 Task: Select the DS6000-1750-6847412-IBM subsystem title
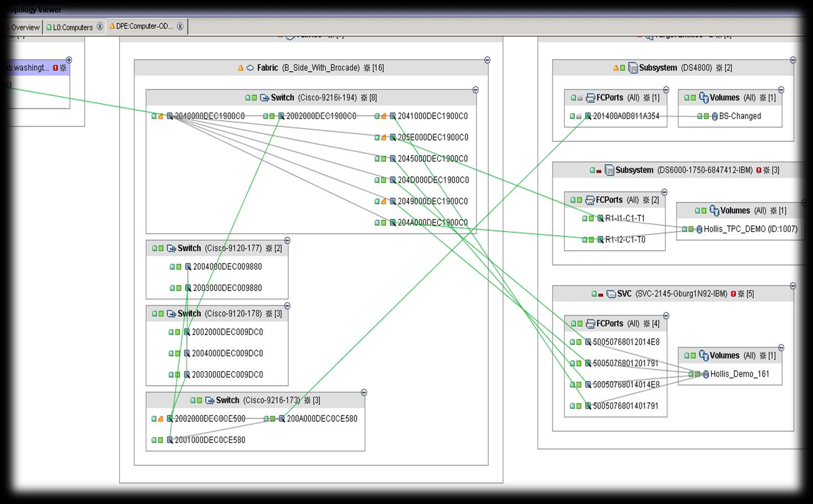click(x=684, y=170)
